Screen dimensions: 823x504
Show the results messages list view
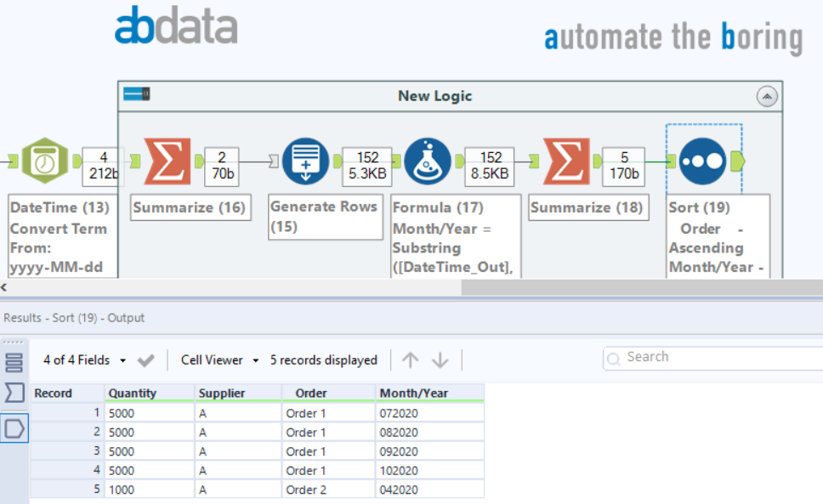pos(14,361)
